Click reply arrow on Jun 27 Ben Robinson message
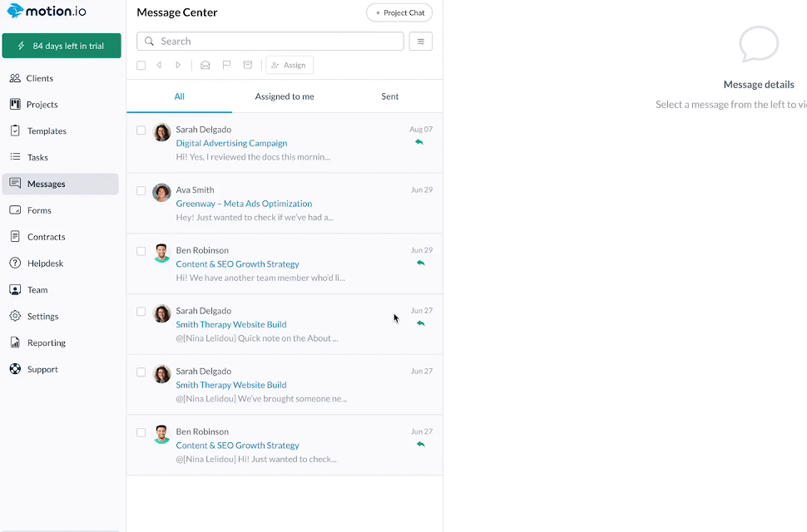This screenshot has width=807, height=532. click(420, 444)
